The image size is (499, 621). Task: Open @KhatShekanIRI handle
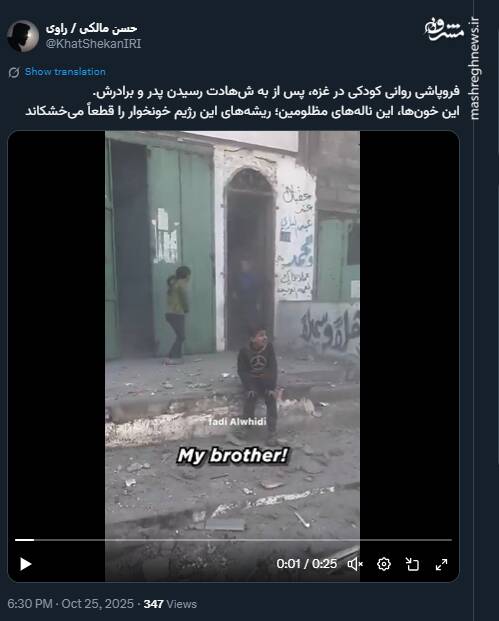pos(93,44)
